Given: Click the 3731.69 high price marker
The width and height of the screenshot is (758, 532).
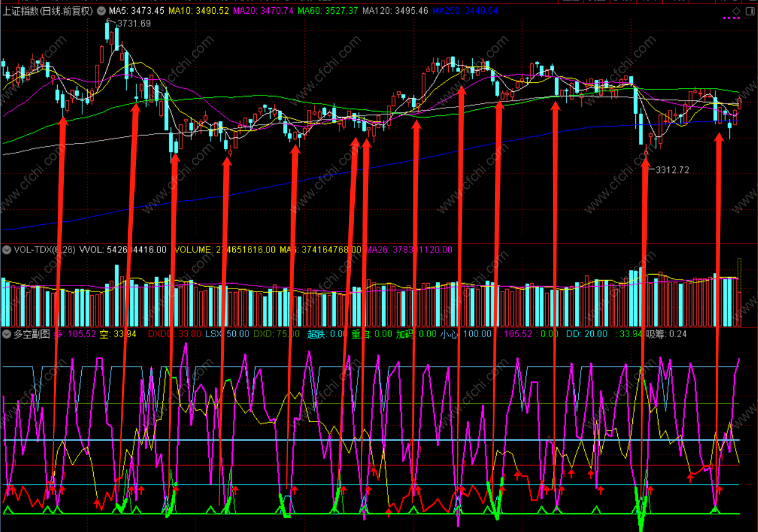Looking at the screenshot, I should click(134, 23).
